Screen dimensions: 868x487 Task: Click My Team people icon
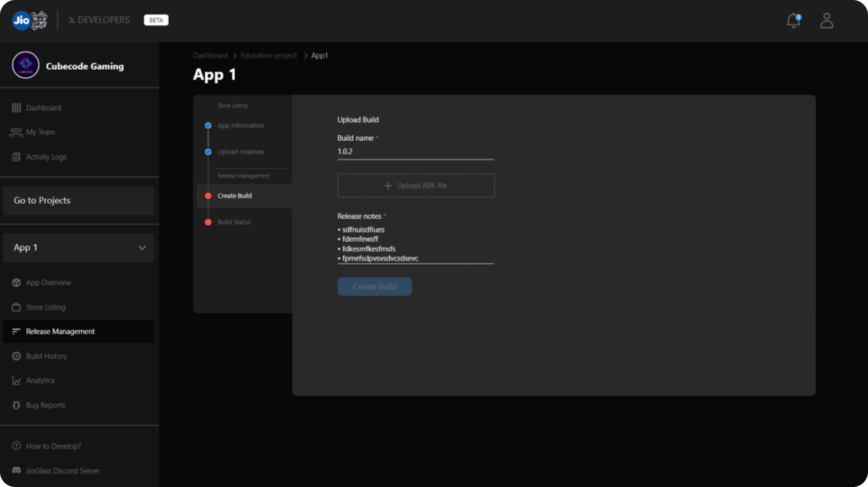pos(16,132)
